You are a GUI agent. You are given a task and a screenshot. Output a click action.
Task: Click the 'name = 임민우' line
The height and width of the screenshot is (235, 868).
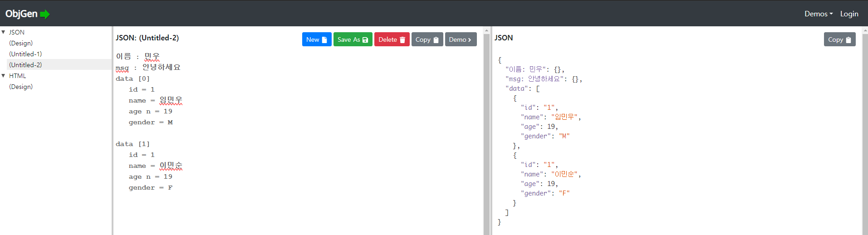156,100
